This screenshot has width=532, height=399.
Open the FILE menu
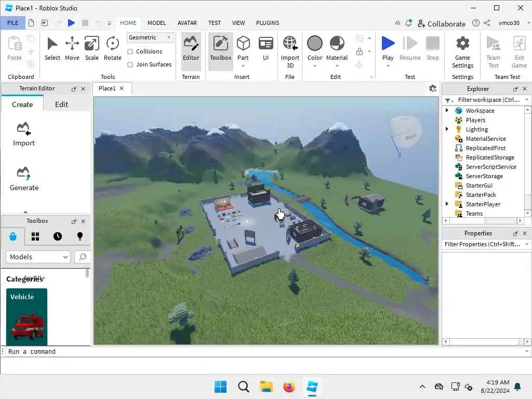[x=13, y=23]
